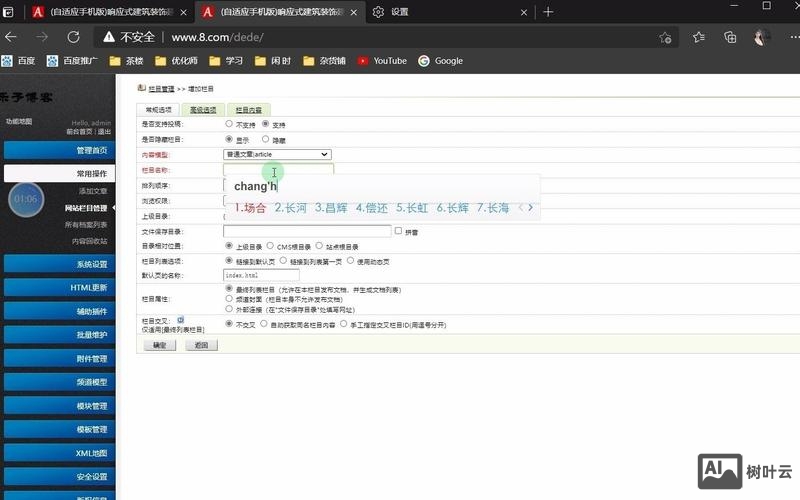Open the 百度 bookmark
The width and height of the screenshot is (800, 500).
[18, 61]
